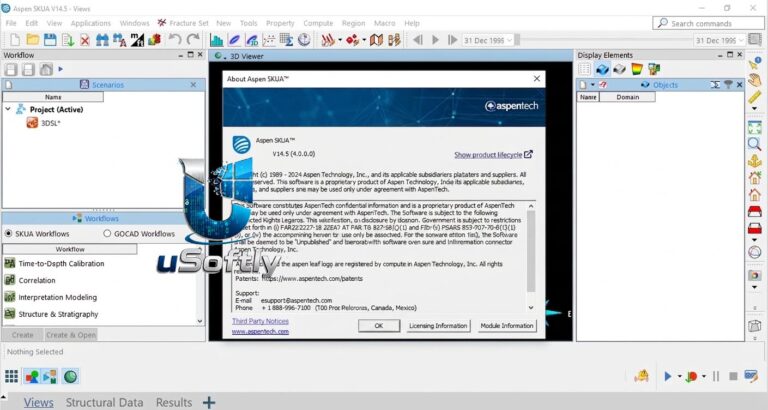The width and height of the screenshot is (768, 410).
Task: Click the Search commands input field
Action: (x=709, y=23)
